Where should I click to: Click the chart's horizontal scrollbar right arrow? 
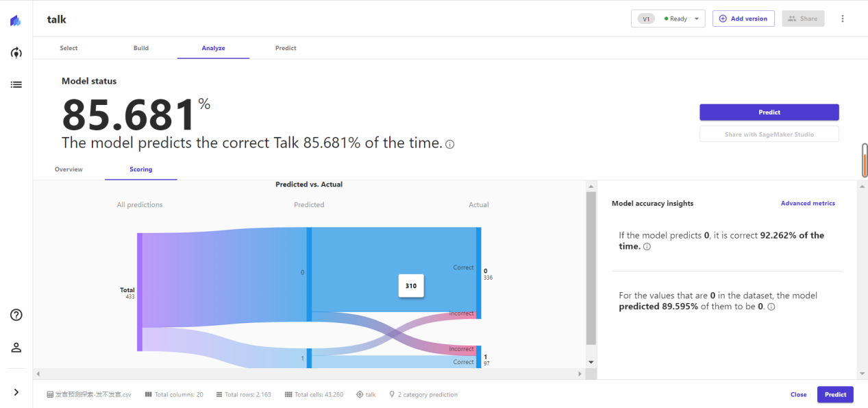[x=580, y=374]
